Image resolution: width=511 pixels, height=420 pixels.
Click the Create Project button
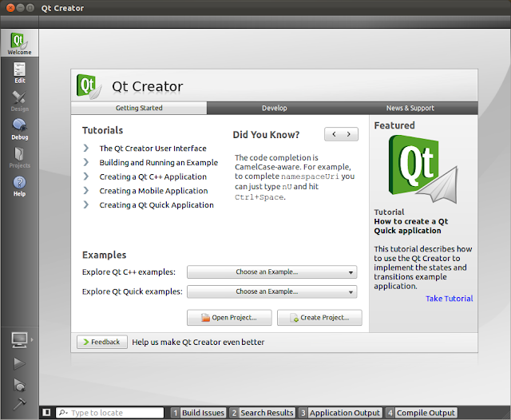[x=319, y=317]
